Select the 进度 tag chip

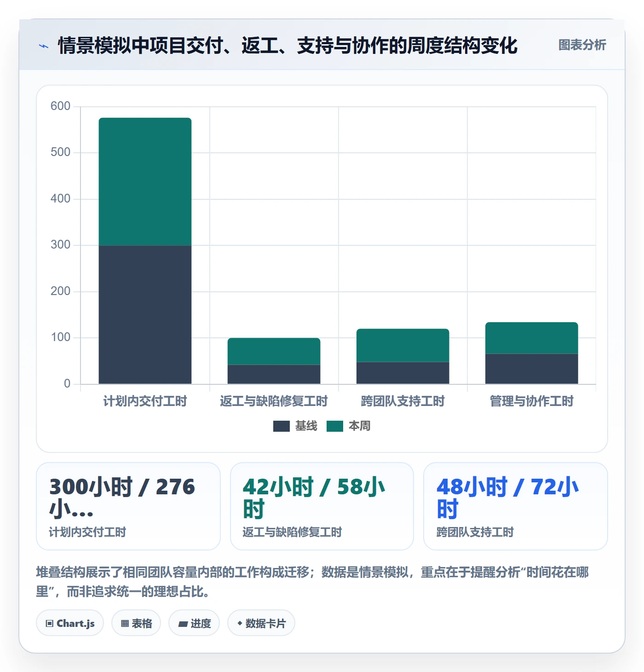point(194,623)
